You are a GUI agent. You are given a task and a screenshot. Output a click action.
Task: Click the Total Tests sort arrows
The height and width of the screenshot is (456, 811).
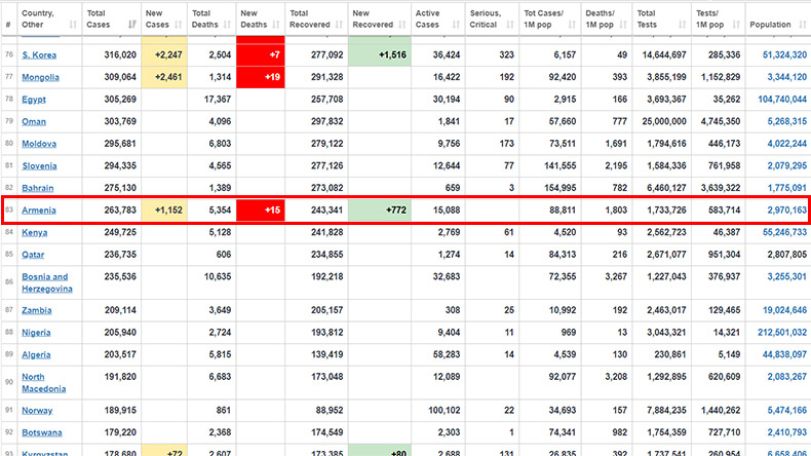(x=682, y=24)
